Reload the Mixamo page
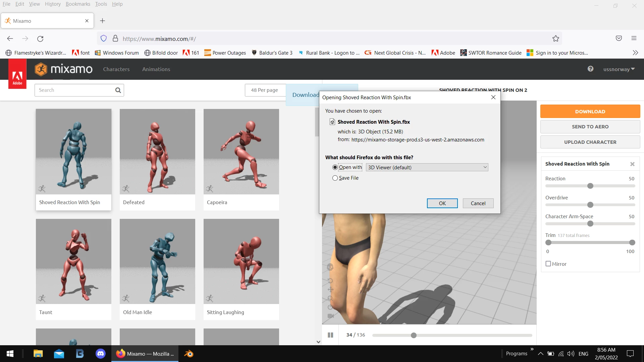This screenshot has width=644, height=362. pos(40,39)
